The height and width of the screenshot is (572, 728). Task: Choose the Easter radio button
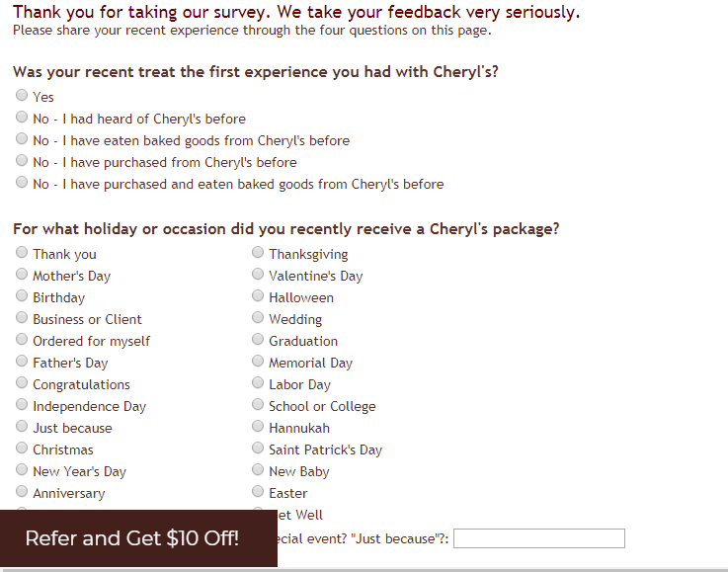coord(258,492)
